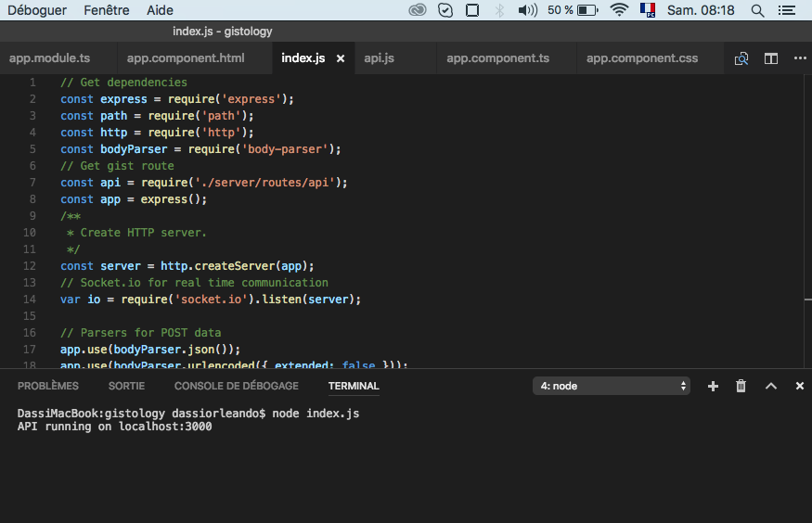
Task: Switch to the app.component.html tab
Action: 186,58
